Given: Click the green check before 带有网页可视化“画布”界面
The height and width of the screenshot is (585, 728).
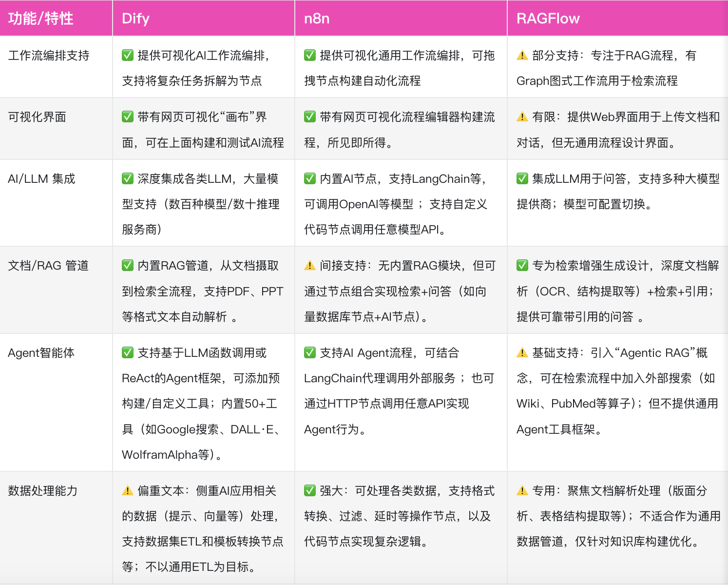Looking at the screenshot, I should point(128,117).
